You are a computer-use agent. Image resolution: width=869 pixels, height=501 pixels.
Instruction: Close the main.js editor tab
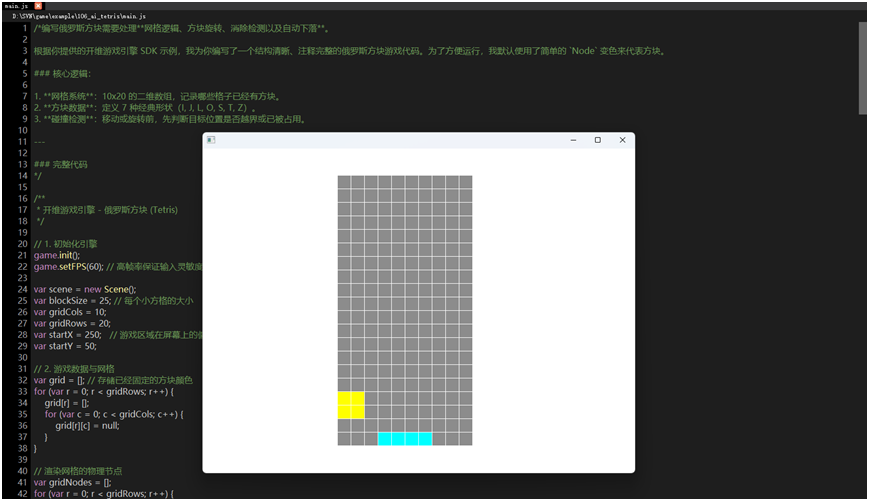click(38, 6)
